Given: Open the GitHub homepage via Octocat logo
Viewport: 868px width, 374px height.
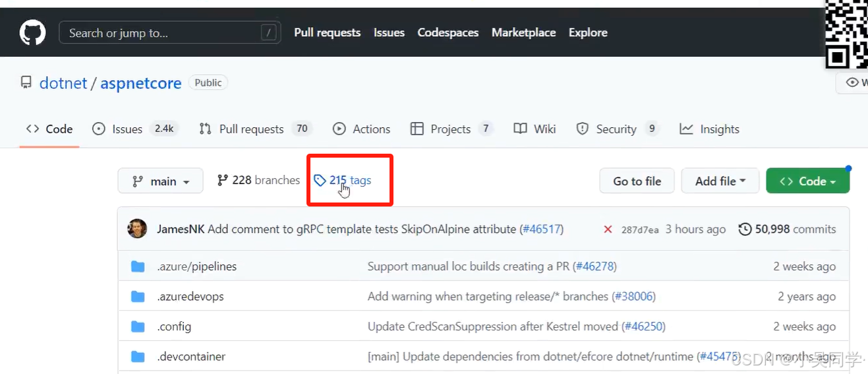Looking at the screenshot, I should click(32, 32).
